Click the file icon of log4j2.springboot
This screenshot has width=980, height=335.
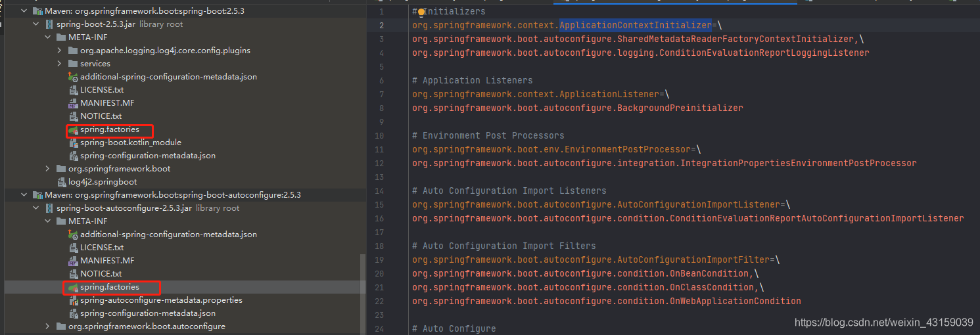tap(61, 182)
